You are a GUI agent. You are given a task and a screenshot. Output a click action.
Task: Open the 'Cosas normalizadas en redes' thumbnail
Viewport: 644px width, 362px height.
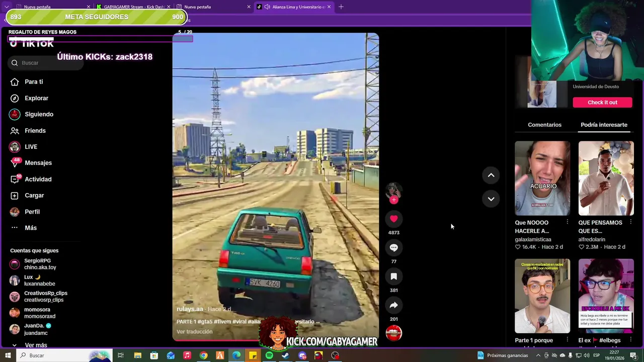tap(542, 296)
